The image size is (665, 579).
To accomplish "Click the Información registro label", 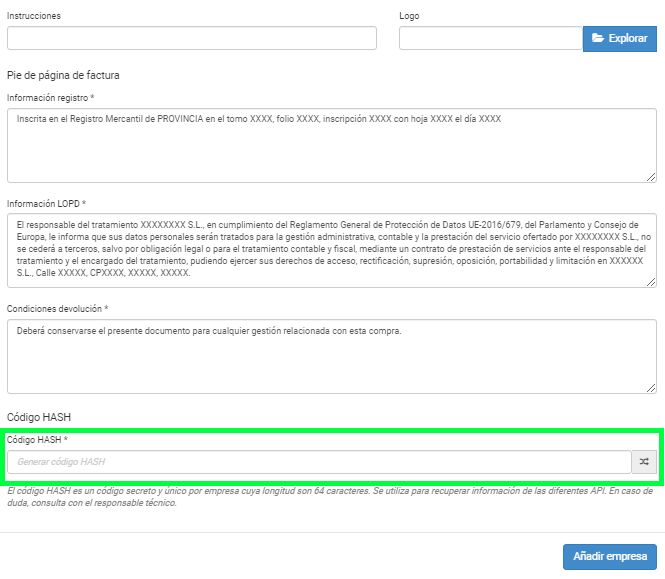I will click(50, 98).
